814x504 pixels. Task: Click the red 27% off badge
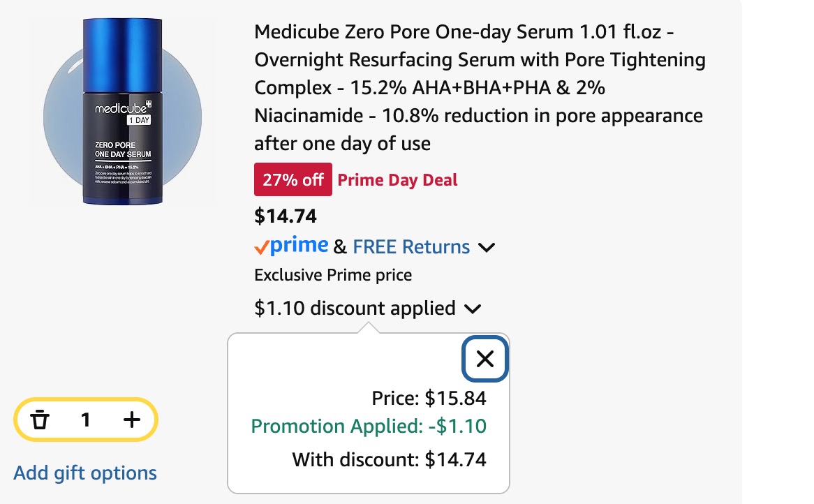pos(293,179)
